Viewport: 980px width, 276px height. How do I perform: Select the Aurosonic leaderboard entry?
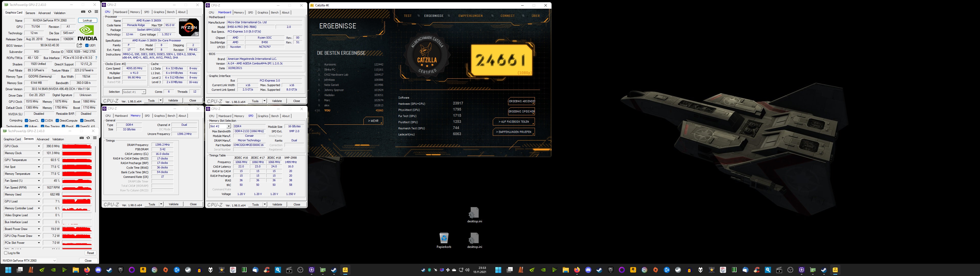pyautogui.click(x=350, y=64)
